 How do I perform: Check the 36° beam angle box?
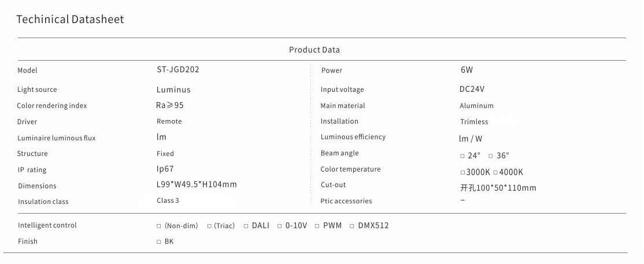(x=490, y=156)
